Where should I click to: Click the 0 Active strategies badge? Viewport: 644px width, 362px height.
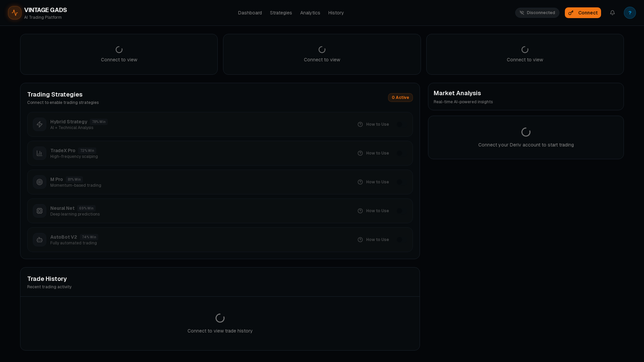[400, 98]
